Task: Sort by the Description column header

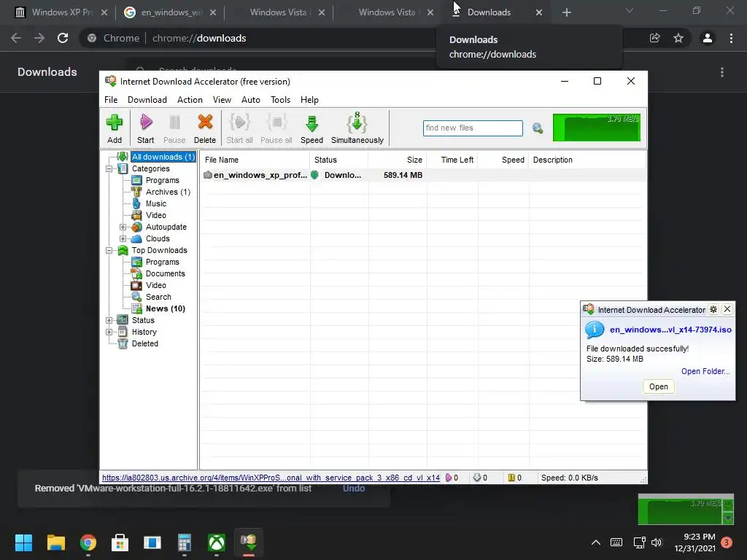Action: (587, 160)
